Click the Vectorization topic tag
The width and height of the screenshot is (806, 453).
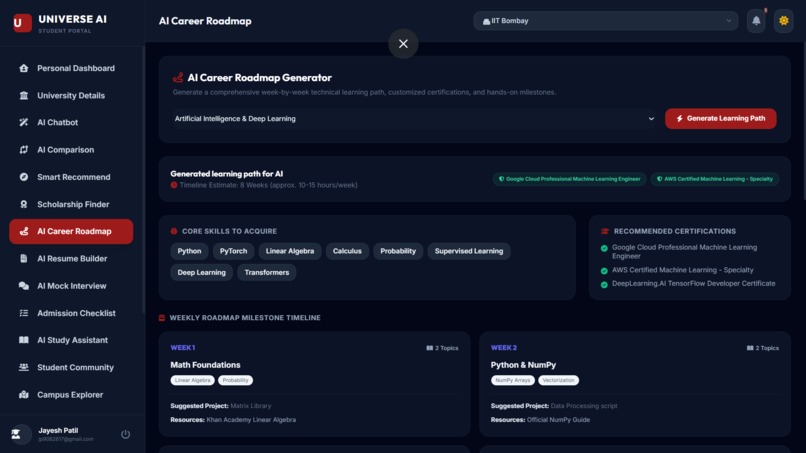coord(558,380)
